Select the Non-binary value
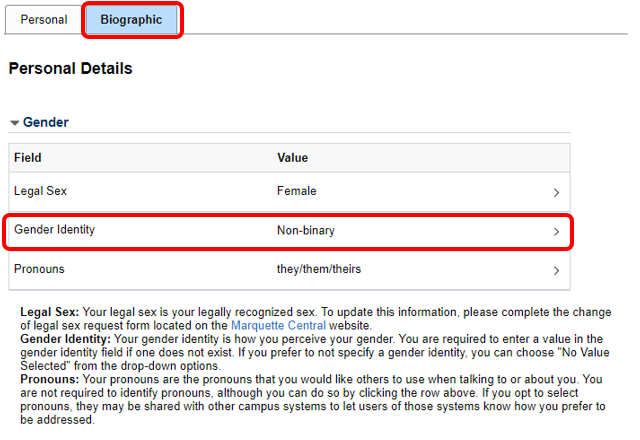The width and height of the screenshot is (640, 440). click(305, 230)
